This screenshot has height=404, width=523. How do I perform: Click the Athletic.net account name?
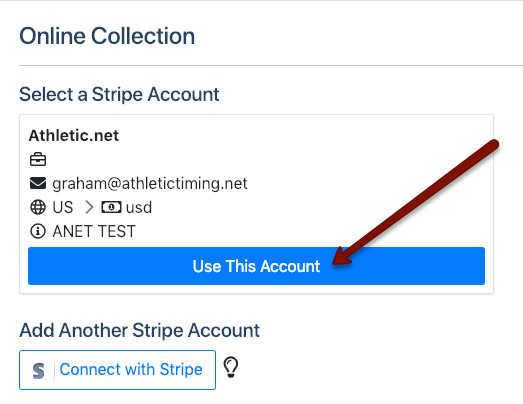[74, 135]
